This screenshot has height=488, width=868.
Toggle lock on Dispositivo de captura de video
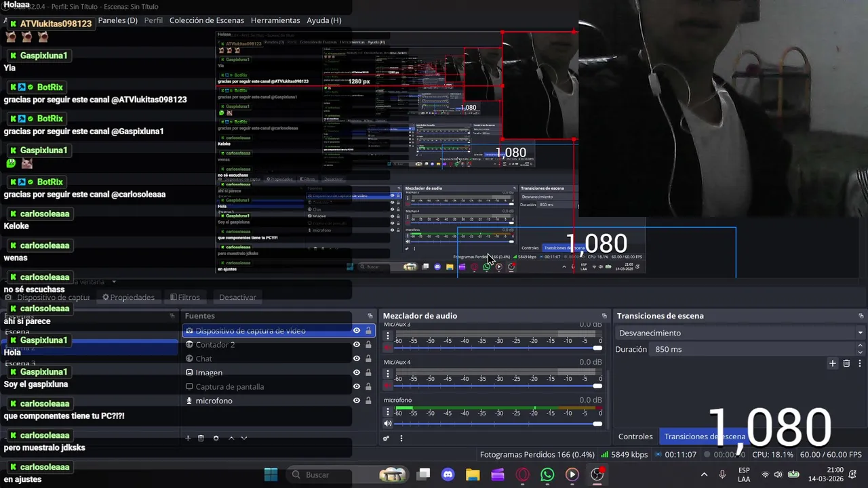[x=368, y=331]
